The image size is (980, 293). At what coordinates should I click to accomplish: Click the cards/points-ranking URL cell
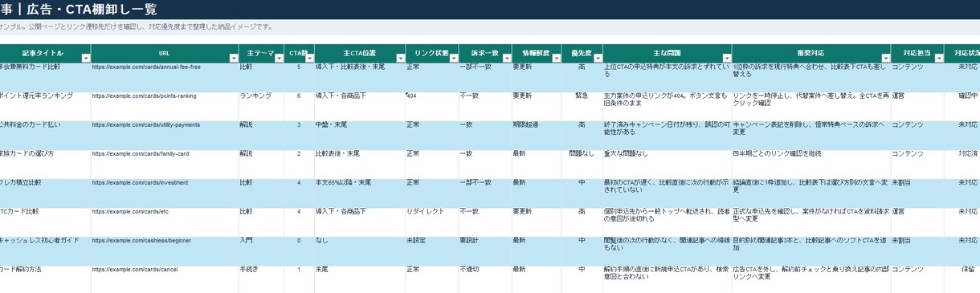pos(165,107)
